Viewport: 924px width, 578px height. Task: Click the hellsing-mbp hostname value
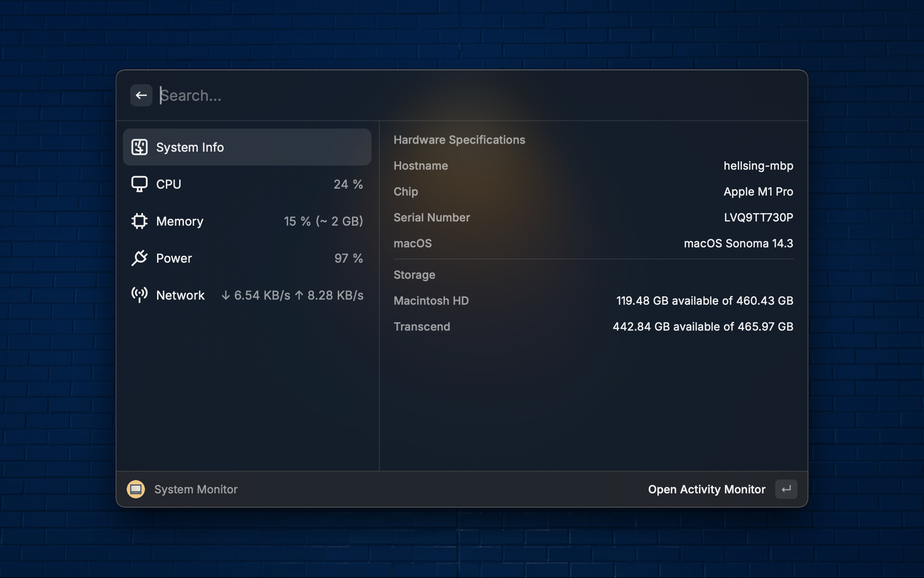point(758,166)
